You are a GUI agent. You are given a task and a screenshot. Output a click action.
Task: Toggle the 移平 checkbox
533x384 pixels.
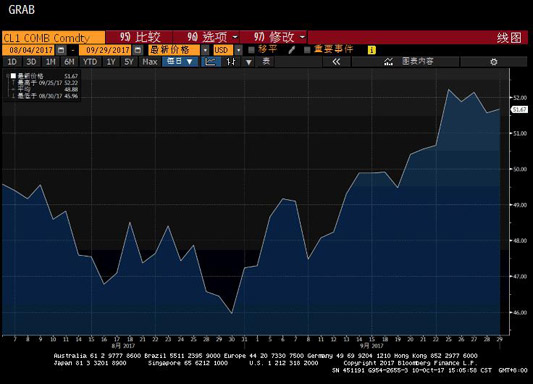click(x=251, y=50)
